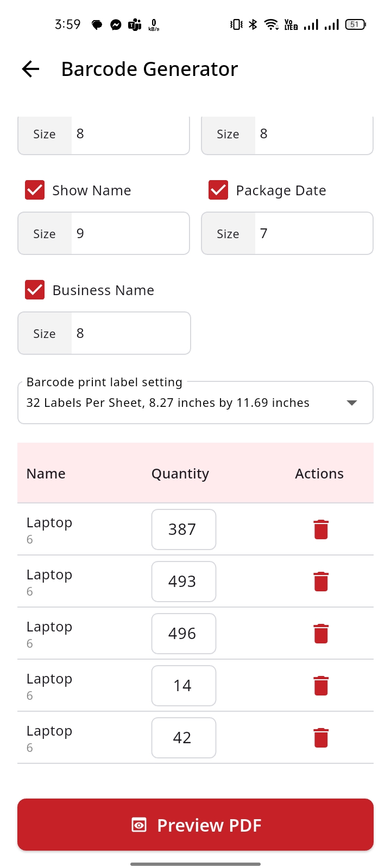Tap the back arrow icon
This screenshot has width=391, height=868.
click(x=31, y=69)
